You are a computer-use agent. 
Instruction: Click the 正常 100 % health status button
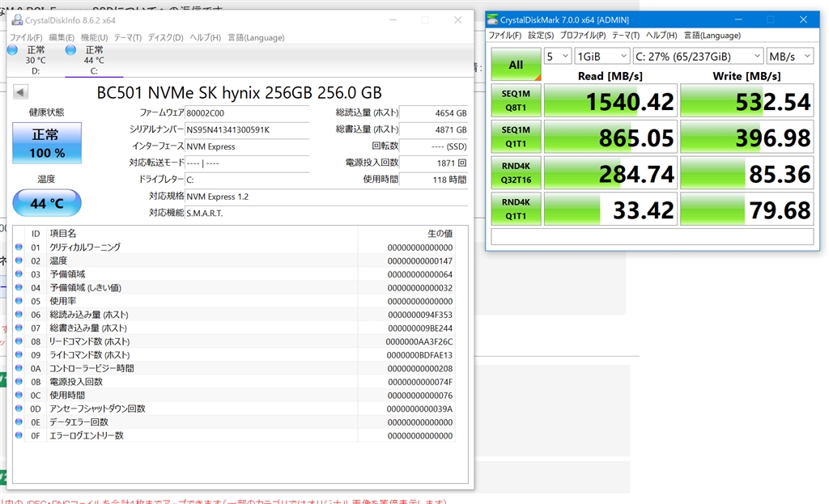click(x=47, y=142)
